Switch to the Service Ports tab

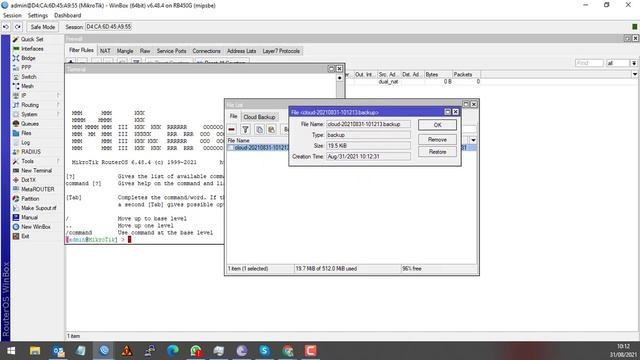171,51
